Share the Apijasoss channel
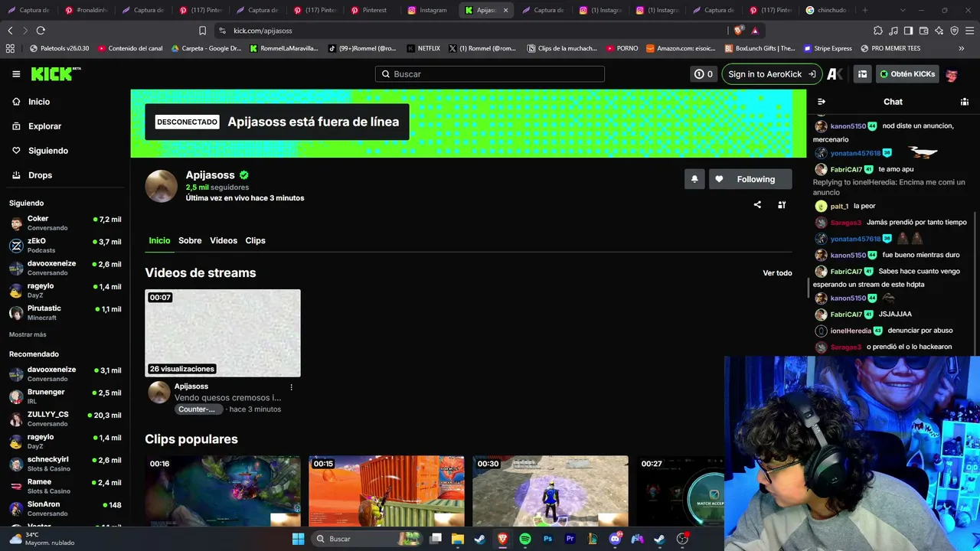 click(x=757, y=205)
